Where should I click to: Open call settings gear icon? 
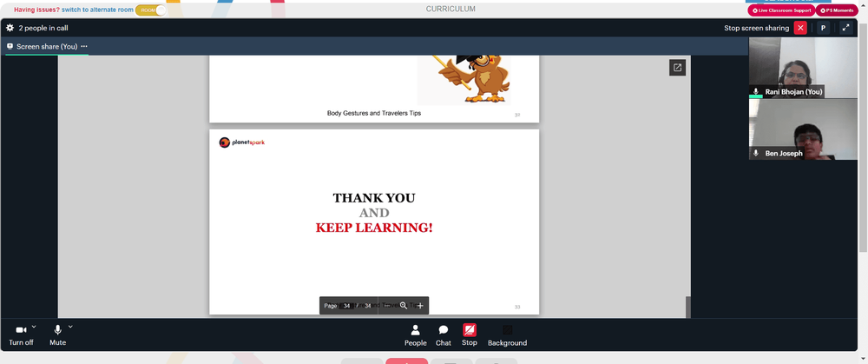pyautogui.click(x=10, y=28)
